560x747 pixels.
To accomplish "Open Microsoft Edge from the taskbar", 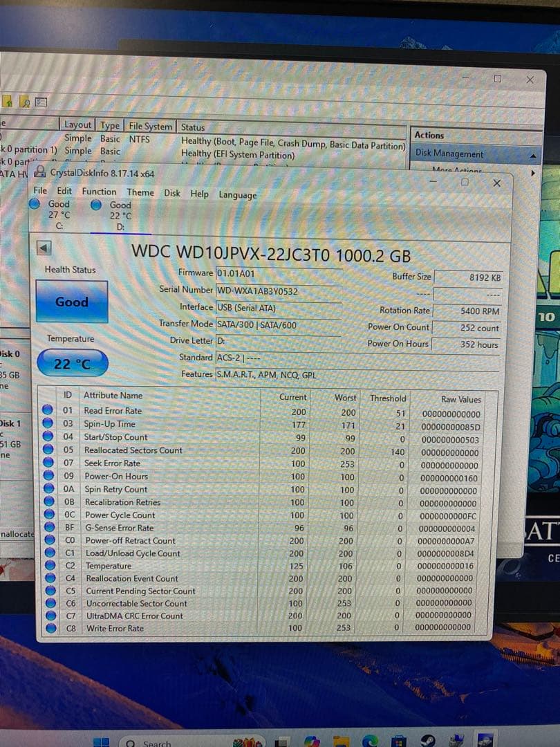I will tap(370, 741).
